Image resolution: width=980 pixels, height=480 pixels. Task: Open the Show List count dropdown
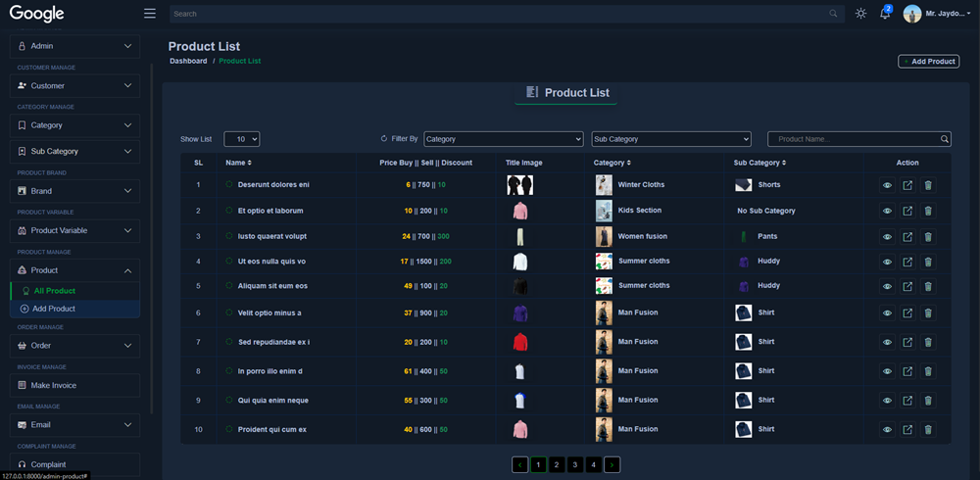click(x=241, y=139)
